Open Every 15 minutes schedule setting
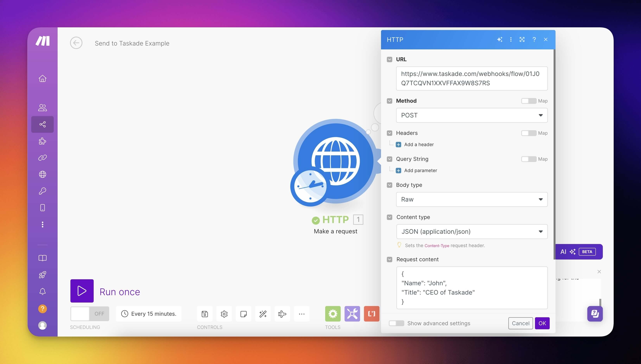This screenshot has height=364, width=641. (x=149, y=314)
